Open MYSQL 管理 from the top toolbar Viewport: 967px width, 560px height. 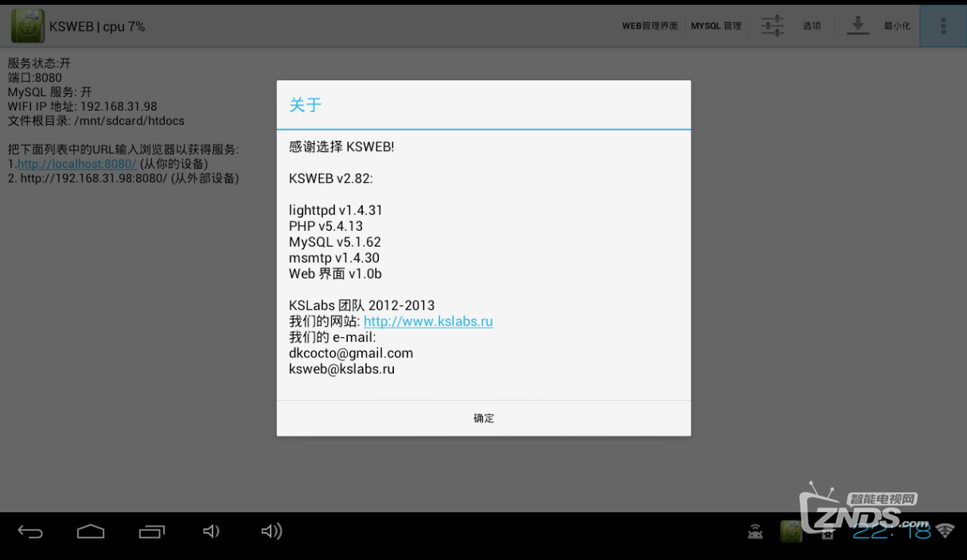716,25
